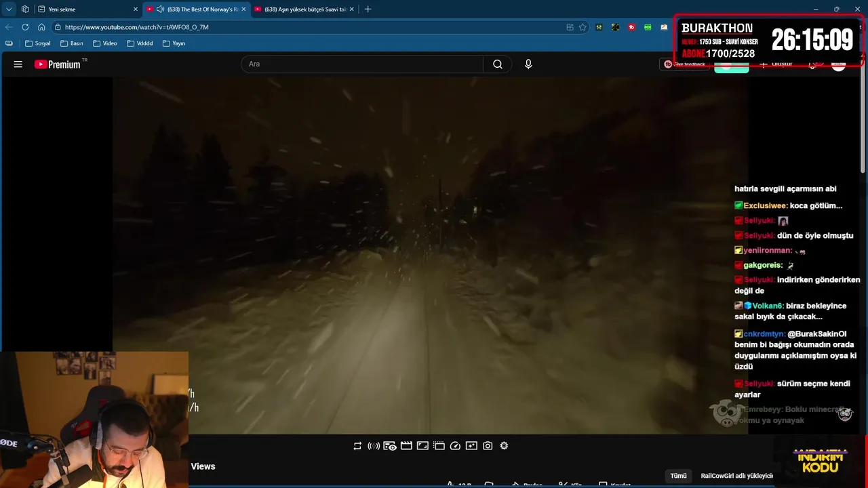The width and height of the screenshot is (868, 488).
Task: Switch to the 'Aşırı yüksek bütçeli Suavi' tab
Action: (x=304, y=9)
